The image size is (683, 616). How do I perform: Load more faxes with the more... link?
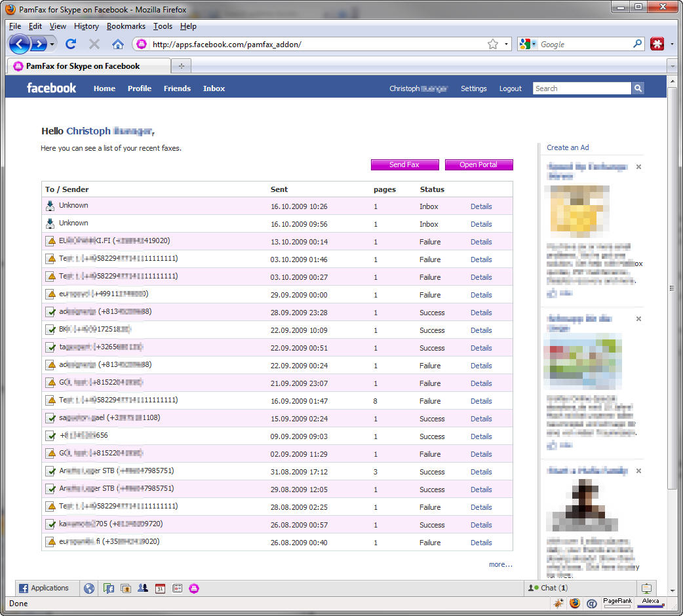point(501,564)
